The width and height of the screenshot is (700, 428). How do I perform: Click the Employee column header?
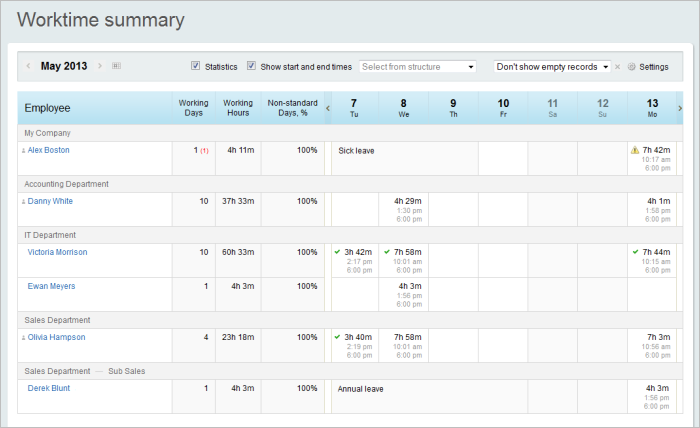point(47,108)
